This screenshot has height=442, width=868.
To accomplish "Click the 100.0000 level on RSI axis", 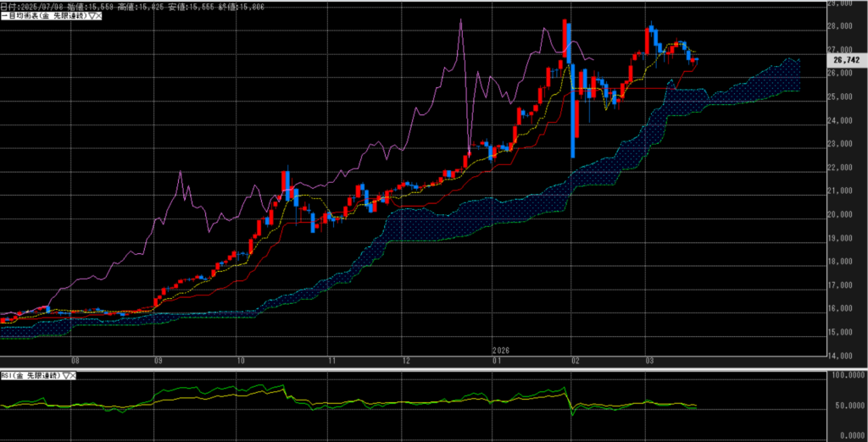I will click(x=849, y=374).
